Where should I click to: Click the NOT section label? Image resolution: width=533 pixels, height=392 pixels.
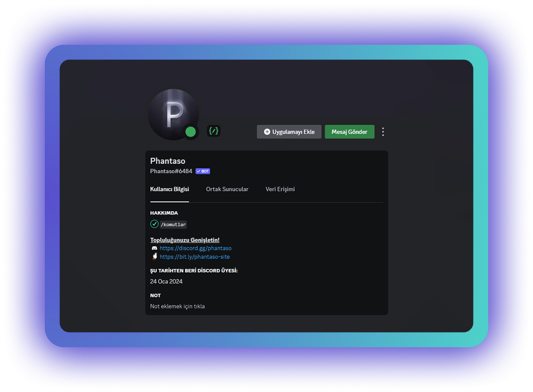tap(155, 296)
